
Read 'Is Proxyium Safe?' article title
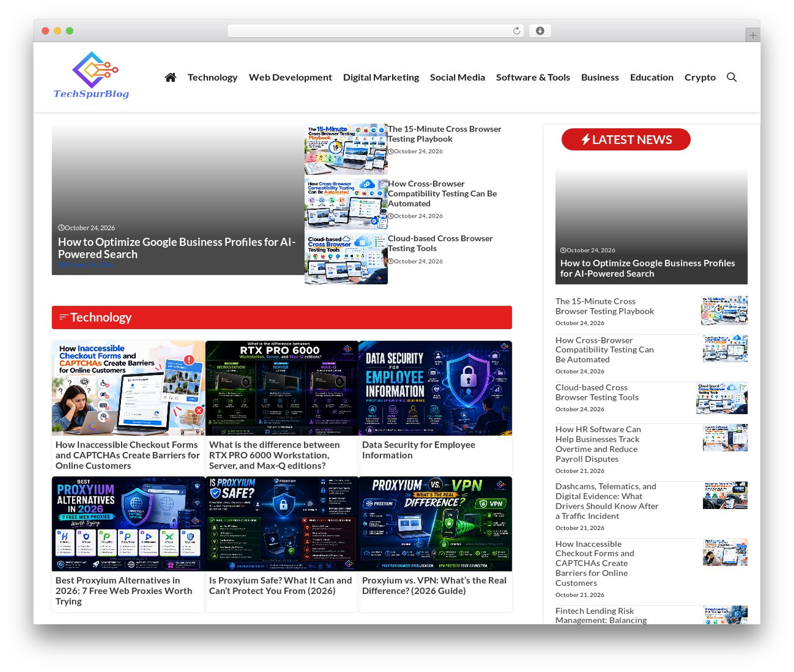click(280, 586)
